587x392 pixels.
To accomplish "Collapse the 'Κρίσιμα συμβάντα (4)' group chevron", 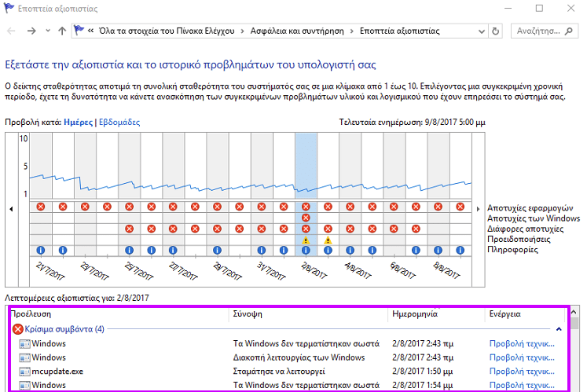I will (x=559, y=329).
